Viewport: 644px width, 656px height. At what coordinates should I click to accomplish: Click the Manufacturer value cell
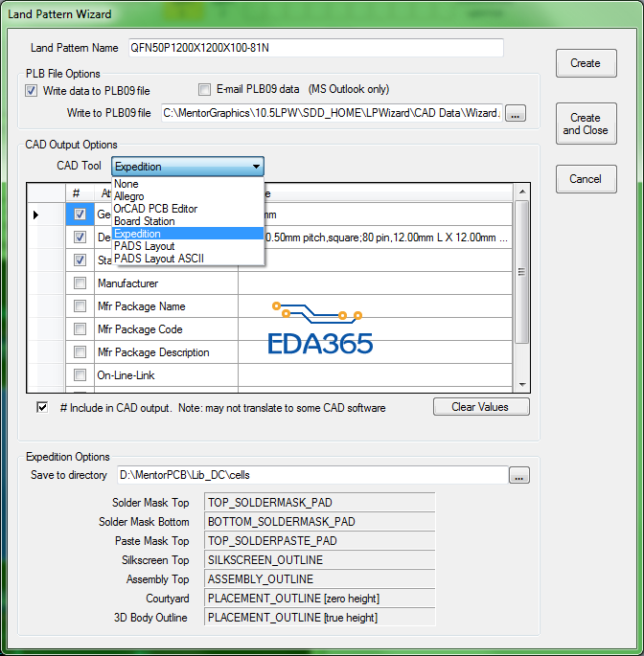[x=375, y=283]
